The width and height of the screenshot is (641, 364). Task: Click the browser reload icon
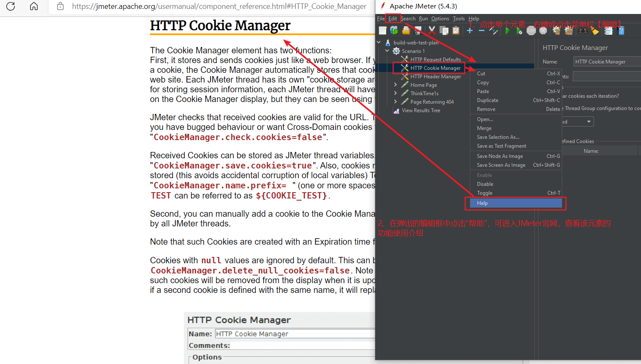[11, 6]
